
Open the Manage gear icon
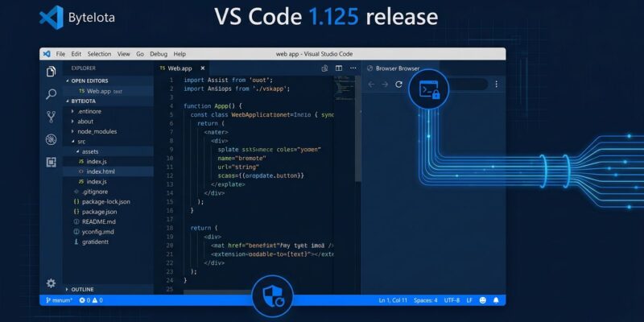pos(51,283)
